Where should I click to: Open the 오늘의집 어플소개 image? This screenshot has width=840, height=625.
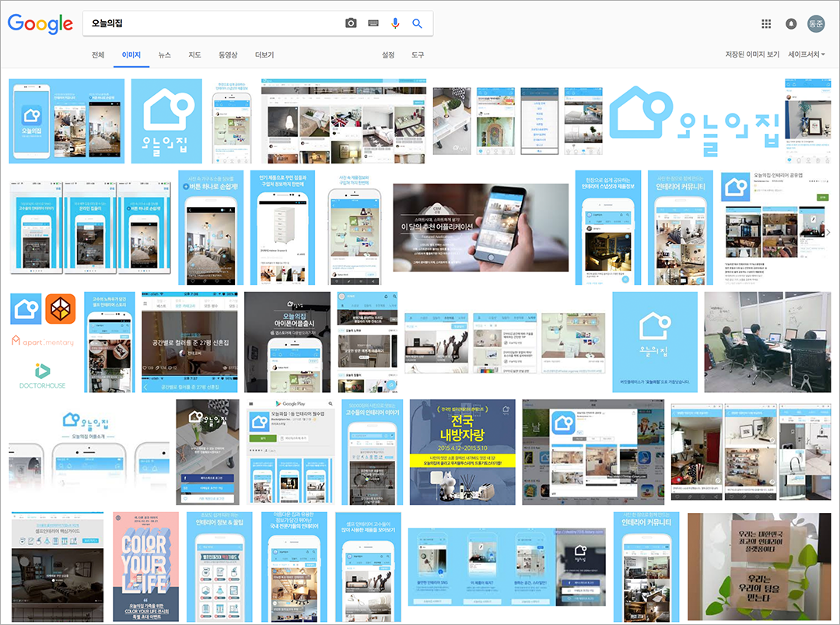tap(89, 452)
